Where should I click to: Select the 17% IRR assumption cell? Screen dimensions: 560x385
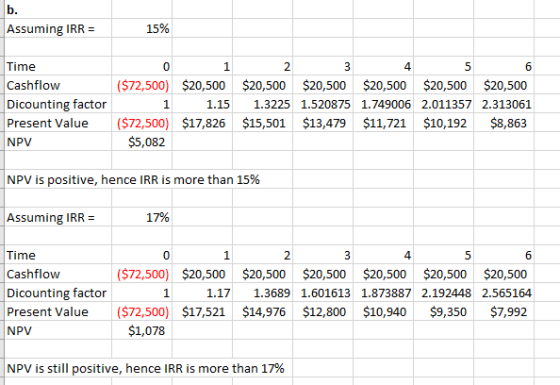click(142, 217)
